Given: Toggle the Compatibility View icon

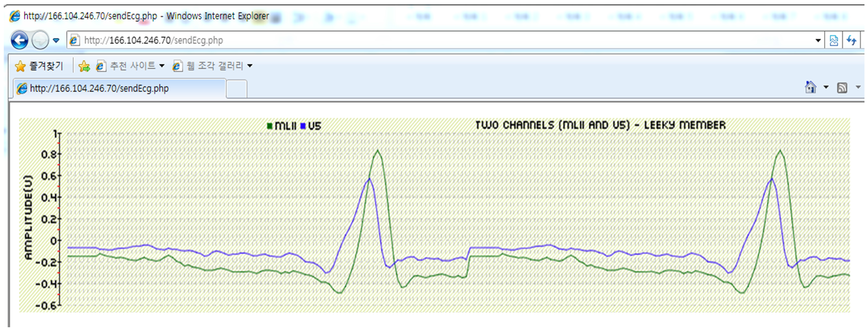Looking at the screenshot, I should 834,41.
